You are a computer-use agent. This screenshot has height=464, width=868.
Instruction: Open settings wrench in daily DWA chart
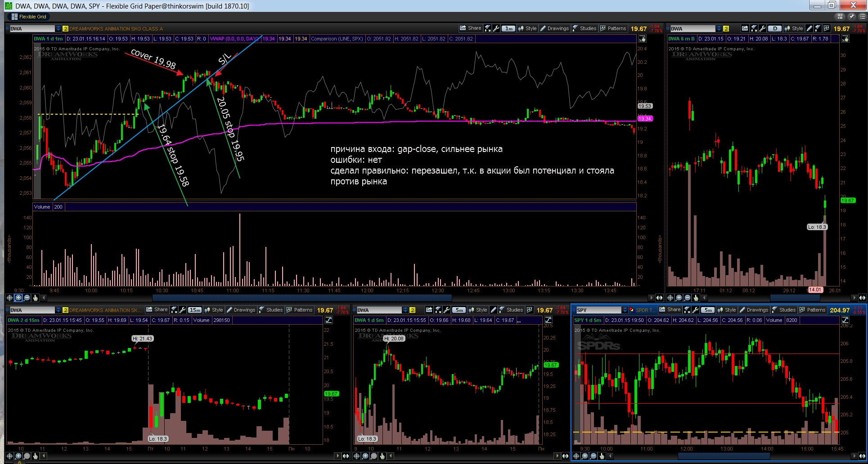pos(763,28)
